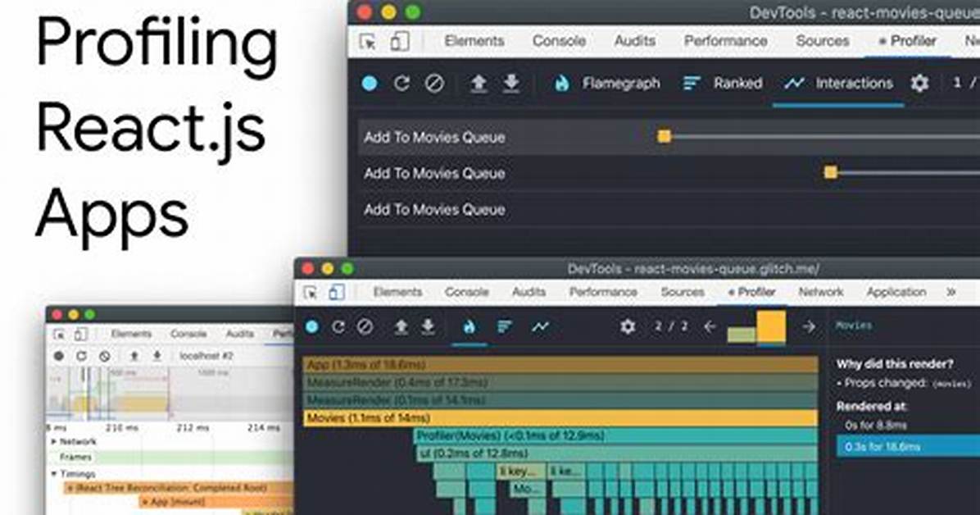Viewport: 980px width, 515px height.
Task: Show more tabs chevron in middle DevTools window
Action: pos(951,292)
